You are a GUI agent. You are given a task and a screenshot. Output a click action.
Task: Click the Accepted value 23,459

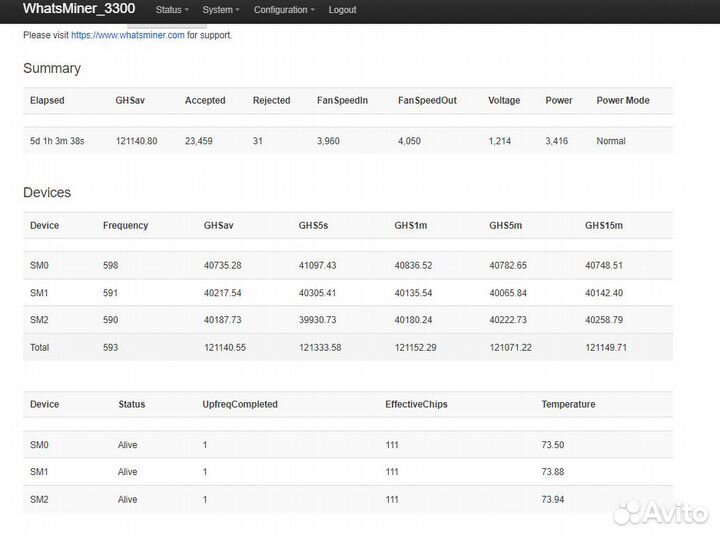coord(198,141)
